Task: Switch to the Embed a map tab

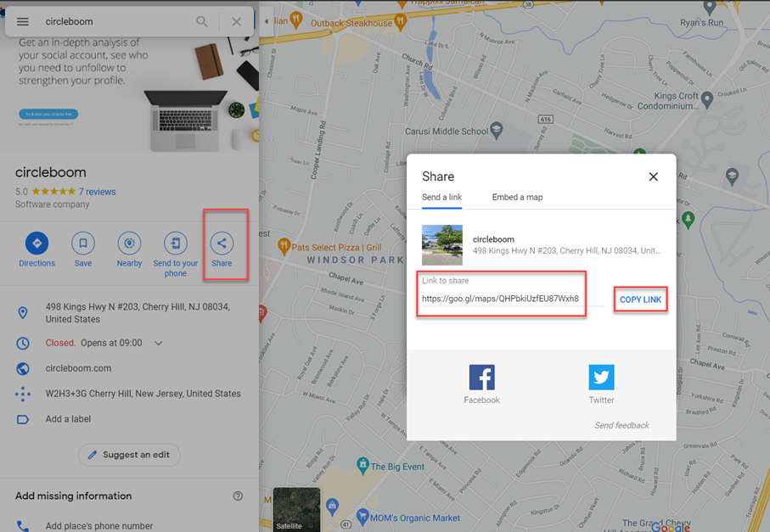Action: (x=518, y=197)
